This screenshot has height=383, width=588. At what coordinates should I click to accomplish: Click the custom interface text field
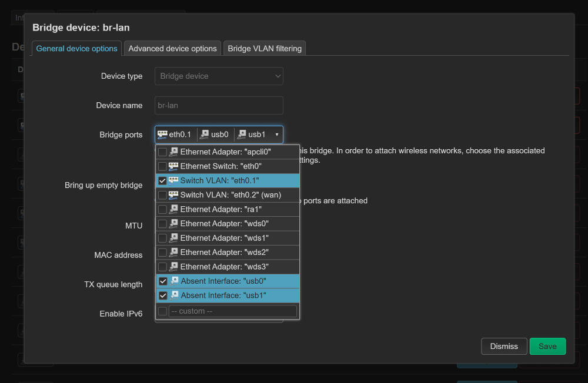pos(233,311)
